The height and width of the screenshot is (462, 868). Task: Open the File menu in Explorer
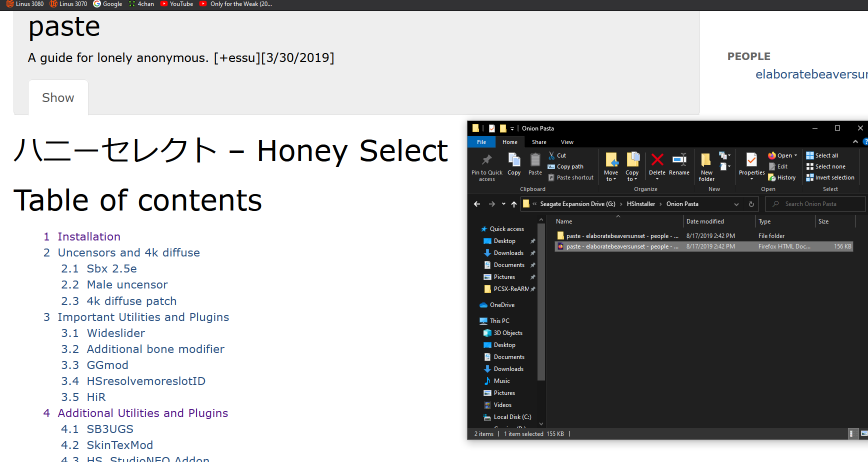481,142
